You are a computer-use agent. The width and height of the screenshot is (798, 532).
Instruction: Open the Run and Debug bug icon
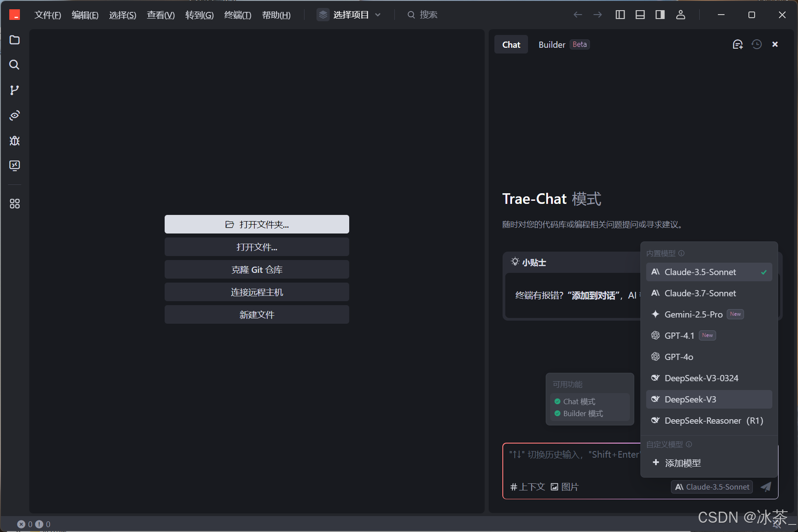(15, 141)
